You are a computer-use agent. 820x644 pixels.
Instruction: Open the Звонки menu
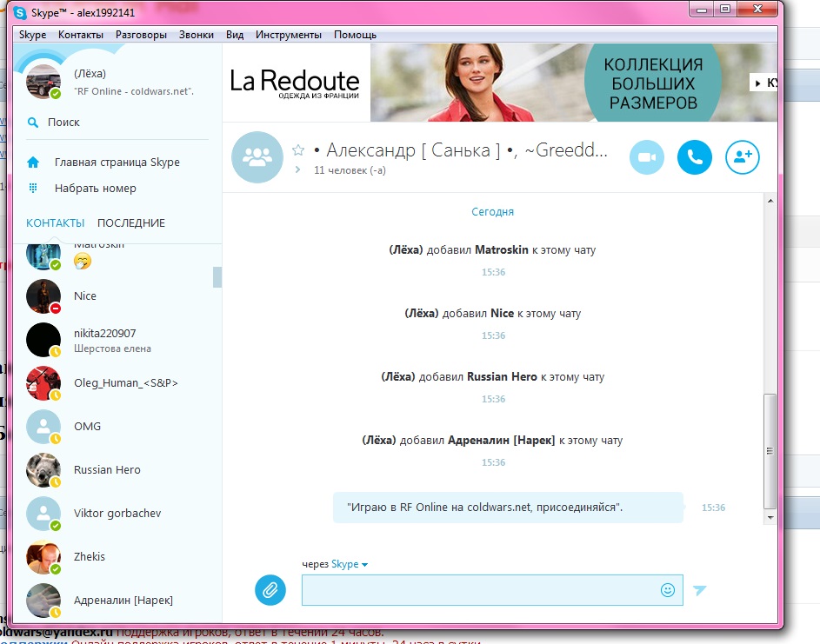coord(197,35)
